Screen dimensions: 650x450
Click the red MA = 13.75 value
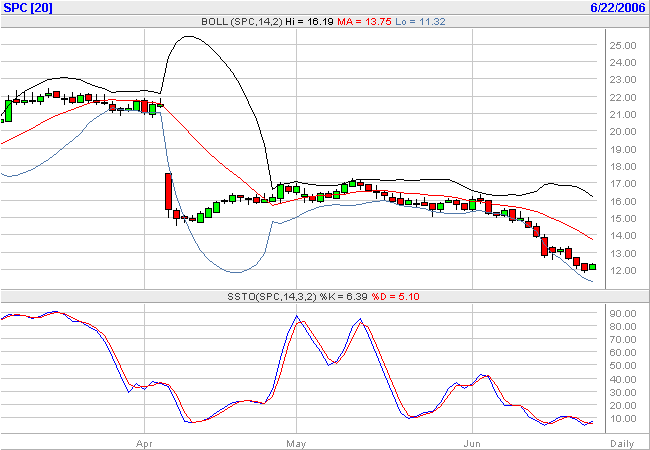coord(364,22)
